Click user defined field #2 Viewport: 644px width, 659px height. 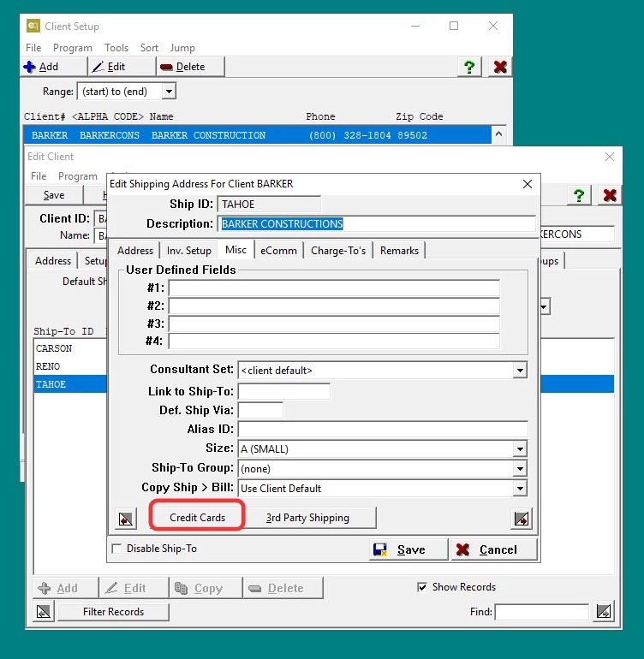coord(334,306)
